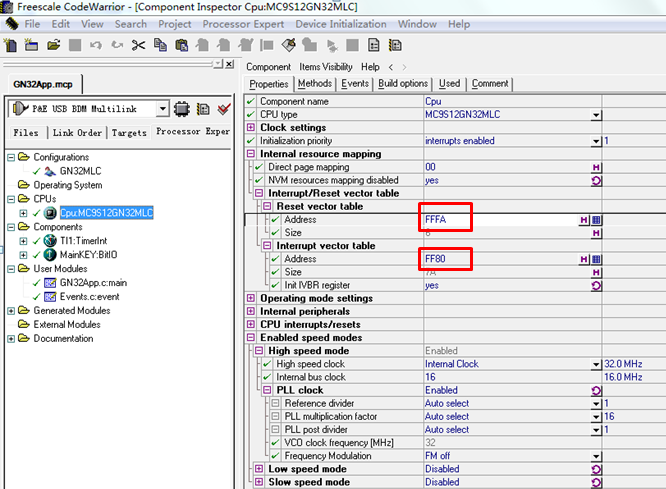Click the chip icon next to target dropdown

[x=181, y=109]
